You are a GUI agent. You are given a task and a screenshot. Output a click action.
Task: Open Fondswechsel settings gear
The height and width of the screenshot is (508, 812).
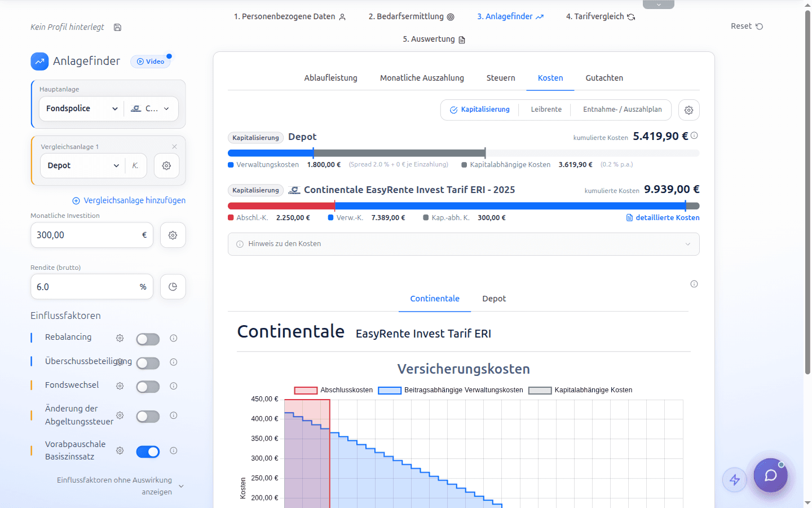tap(120, 386)
